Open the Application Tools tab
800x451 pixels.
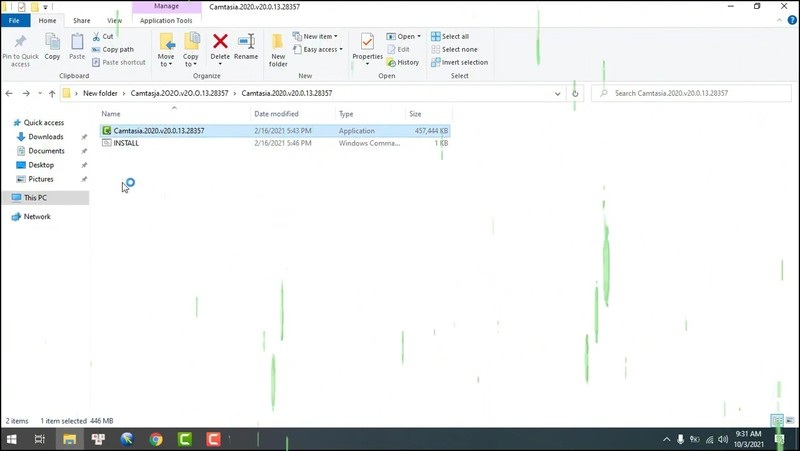(x=166, y=20)
